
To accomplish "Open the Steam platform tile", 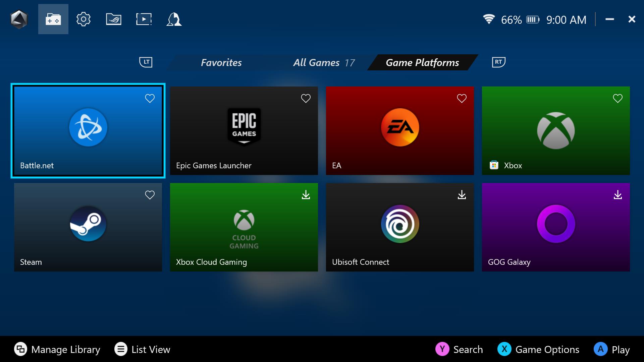I will (x=88, y=227).
